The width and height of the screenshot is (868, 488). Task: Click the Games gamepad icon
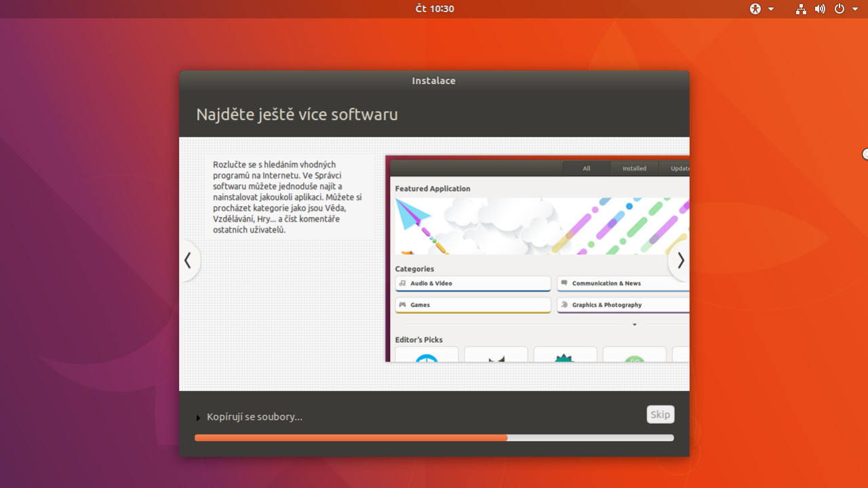coord(401,305)
